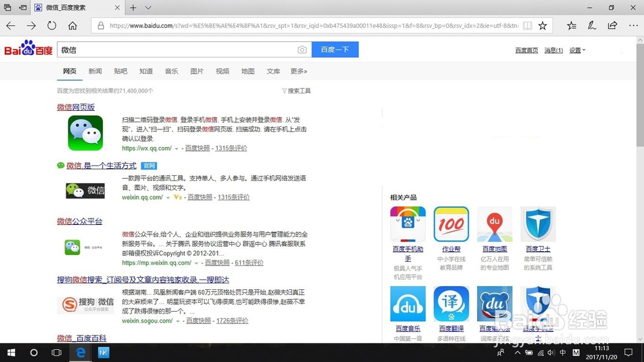Switch to the 图片 tab

[196, 71]
